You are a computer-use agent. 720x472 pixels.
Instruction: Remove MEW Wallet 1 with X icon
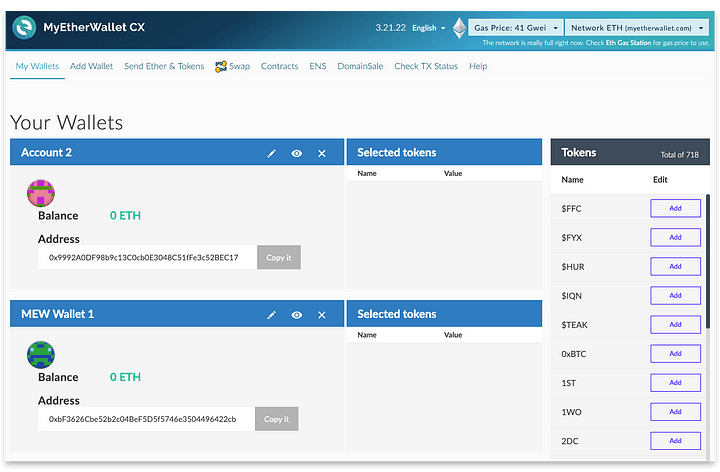click(x=322, y=315)
